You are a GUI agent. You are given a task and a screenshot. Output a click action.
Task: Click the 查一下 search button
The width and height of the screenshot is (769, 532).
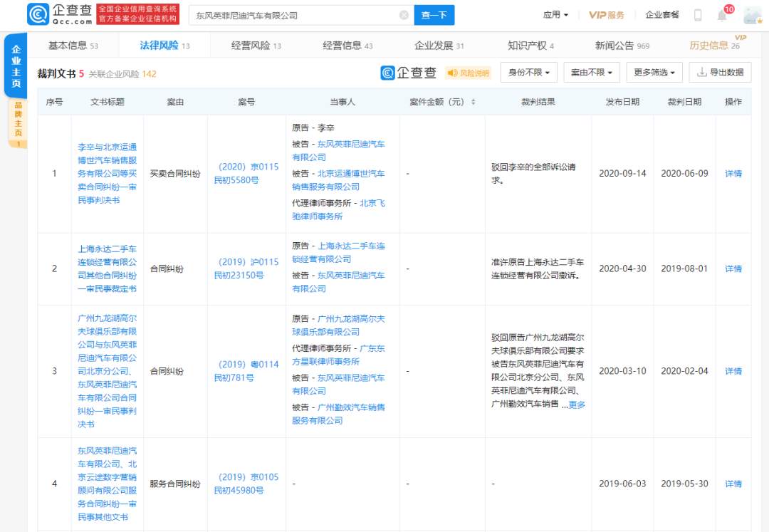pos(434,15)
